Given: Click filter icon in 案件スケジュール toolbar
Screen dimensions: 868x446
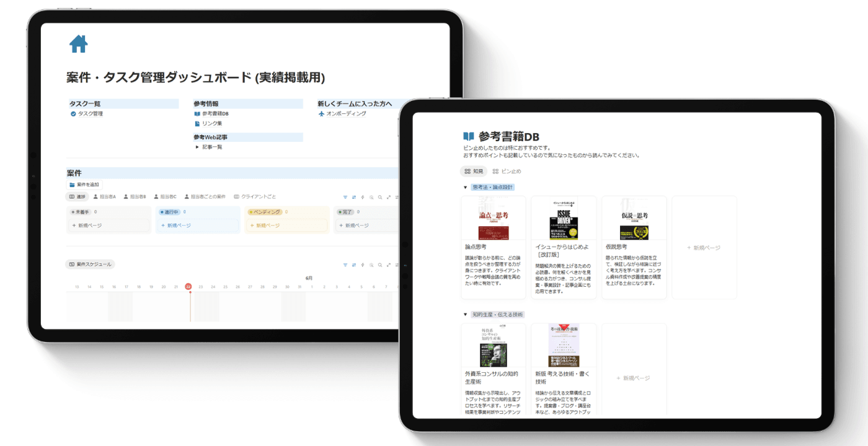Looking at the screenshot, I should click(x=345, y=265).
